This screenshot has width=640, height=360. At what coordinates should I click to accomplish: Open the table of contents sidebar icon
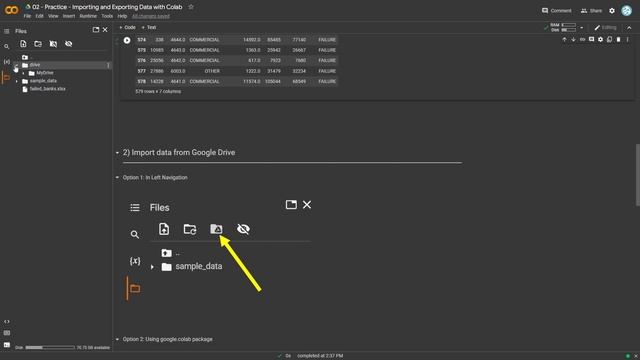(x=7, y=31)
